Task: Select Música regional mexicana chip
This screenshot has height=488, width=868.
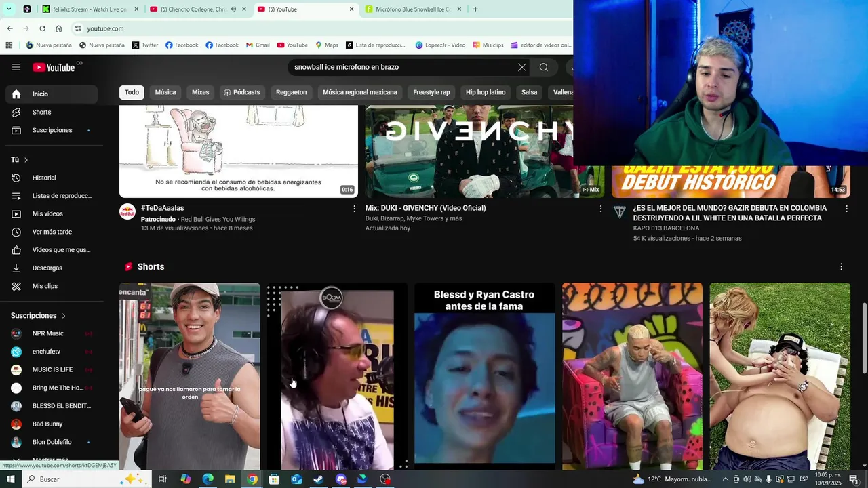Action: (360, 92)
